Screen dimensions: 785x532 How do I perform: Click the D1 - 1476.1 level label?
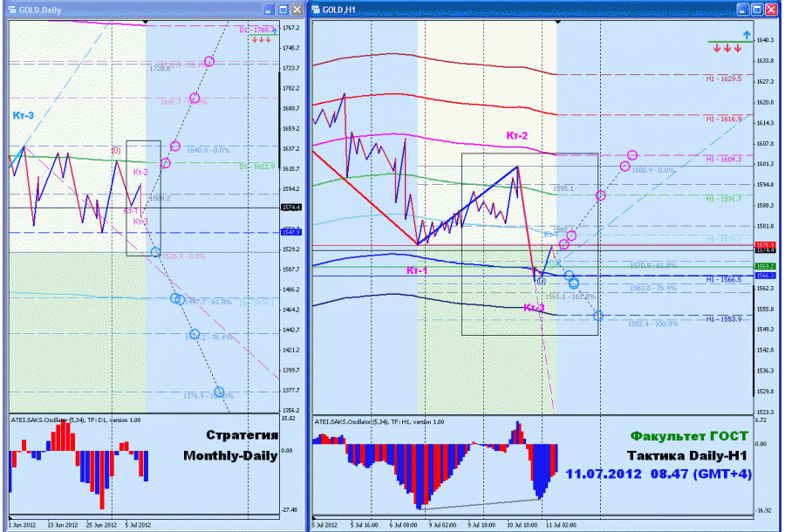coord(256,304)
